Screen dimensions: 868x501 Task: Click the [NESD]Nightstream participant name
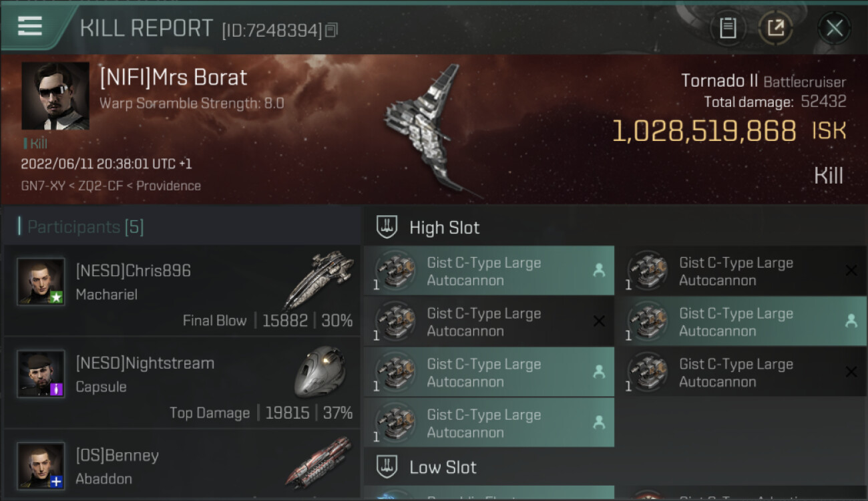145,363
